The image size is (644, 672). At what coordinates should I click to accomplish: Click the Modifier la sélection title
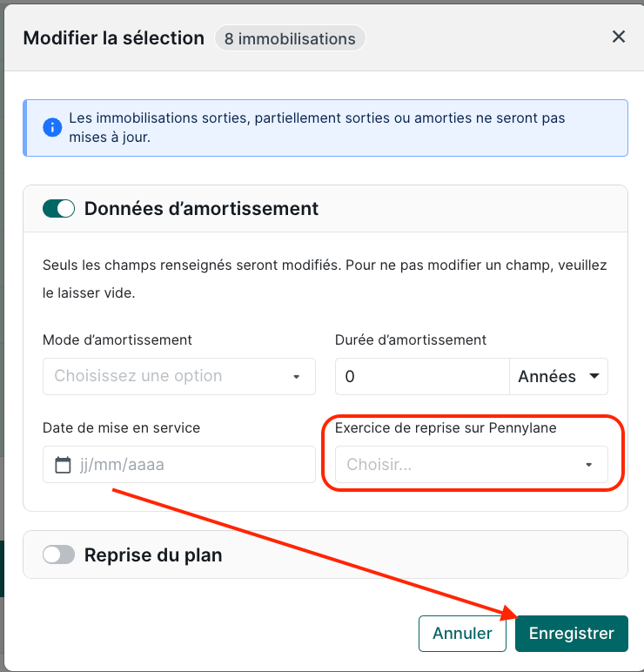click(113, 38)
